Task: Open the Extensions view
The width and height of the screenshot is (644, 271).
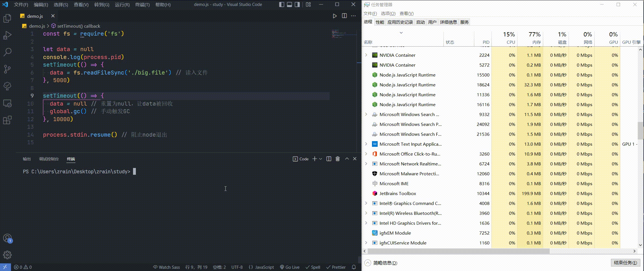Action: pos(7,120)
